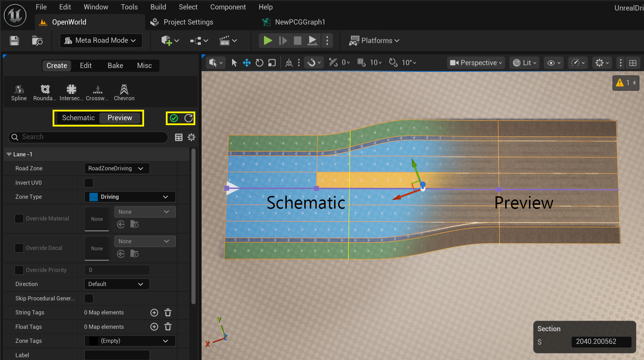Open the Lit view mode dropdown
Viewport: 644px width, 360px height.
[x=524, y=63]
